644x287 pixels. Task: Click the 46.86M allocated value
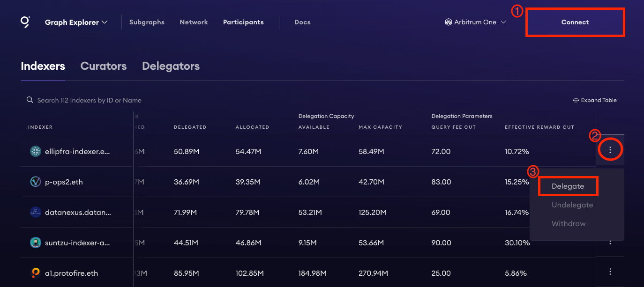248,243
